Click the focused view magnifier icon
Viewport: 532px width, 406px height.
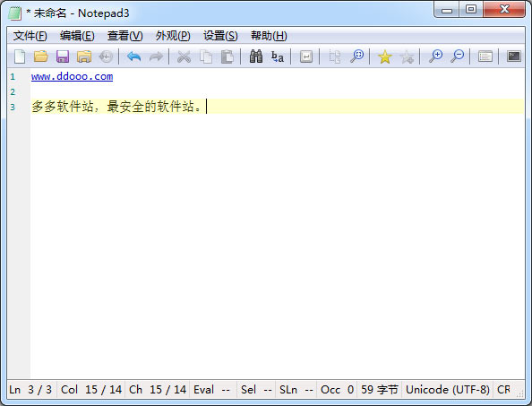click(356, 56)
